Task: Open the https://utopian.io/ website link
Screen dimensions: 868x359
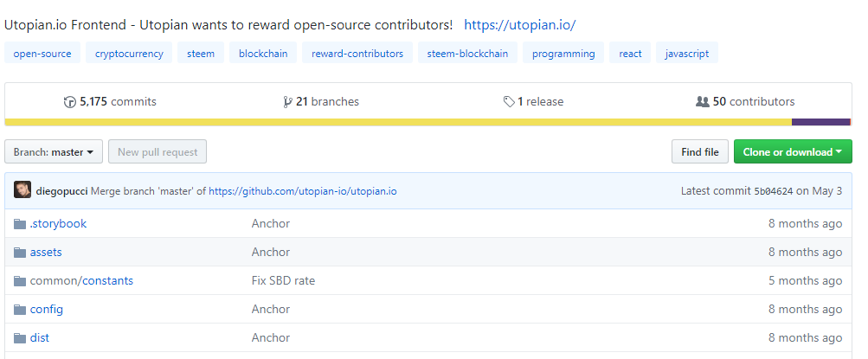Action: (520, 25)
